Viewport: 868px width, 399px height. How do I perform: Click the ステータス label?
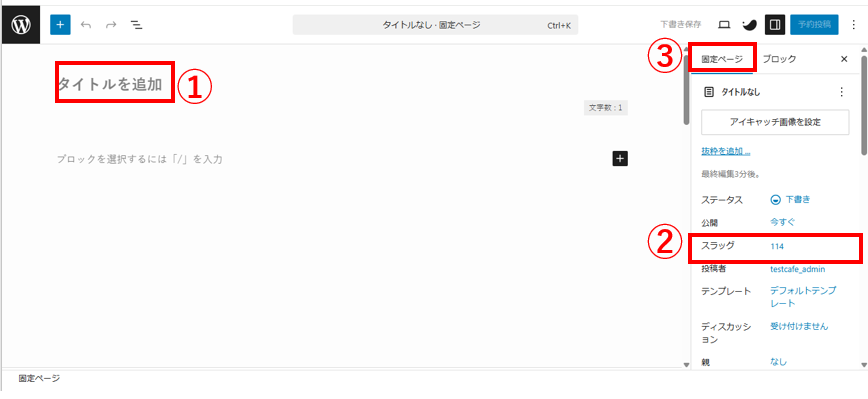coord(722,199)
